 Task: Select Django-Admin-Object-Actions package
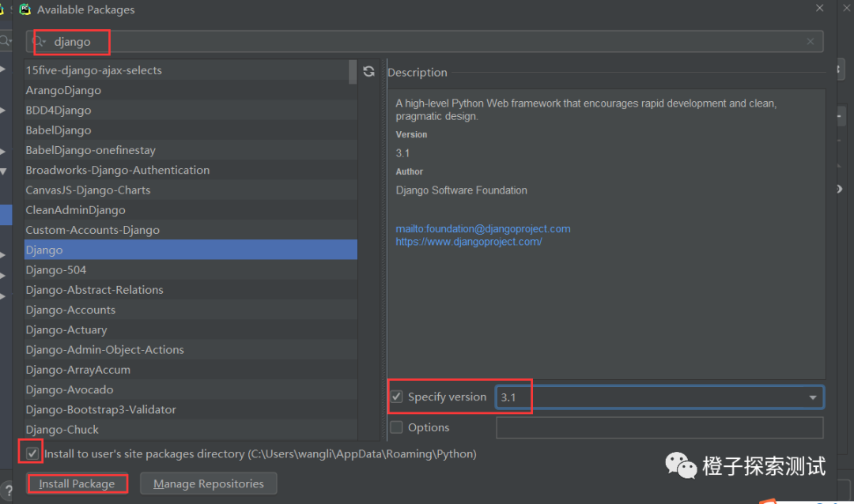coord(191,350)
